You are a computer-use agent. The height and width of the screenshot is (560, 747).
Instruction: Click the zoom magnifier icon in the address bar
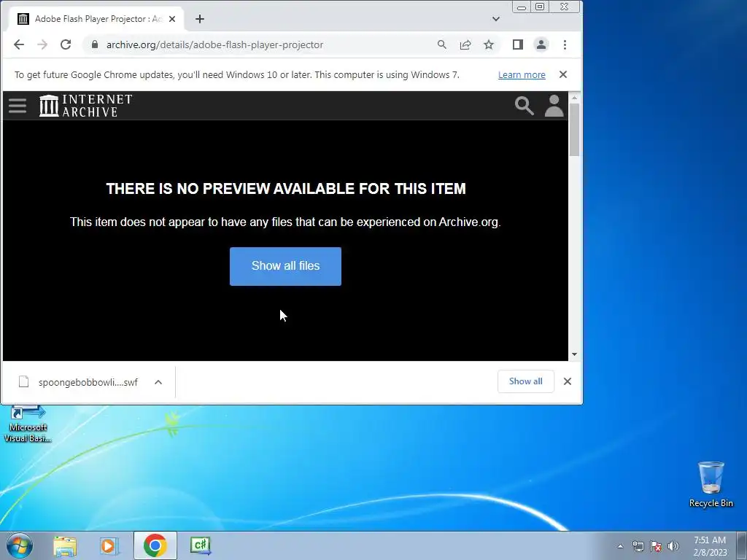point(441,44)
